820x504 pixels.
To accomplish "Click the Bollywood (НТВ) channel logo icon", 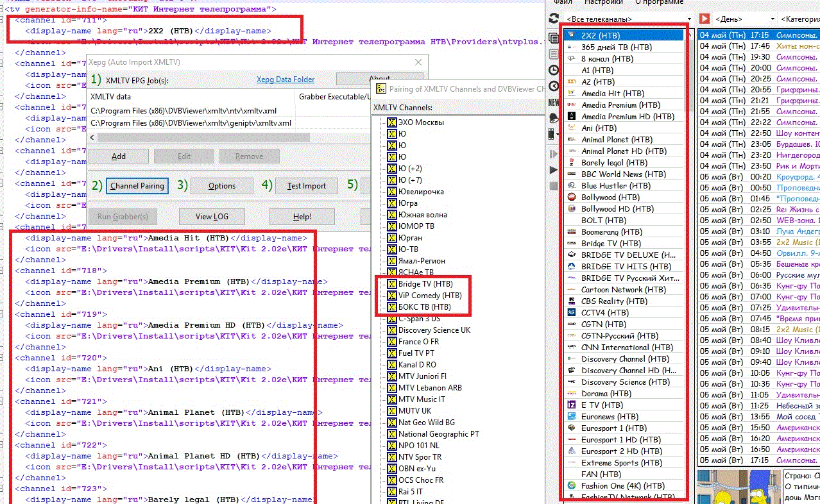I will point(572,197).
